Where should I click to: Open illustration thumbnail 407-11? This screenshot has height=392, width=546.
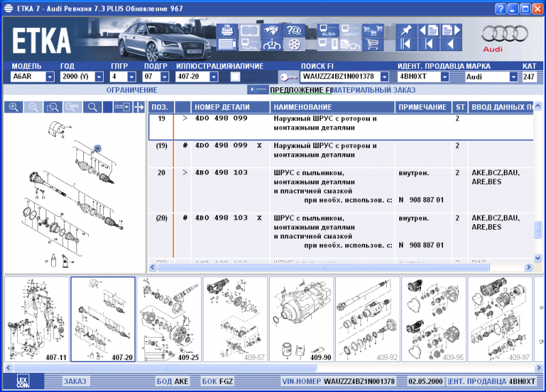coord(37,319)
